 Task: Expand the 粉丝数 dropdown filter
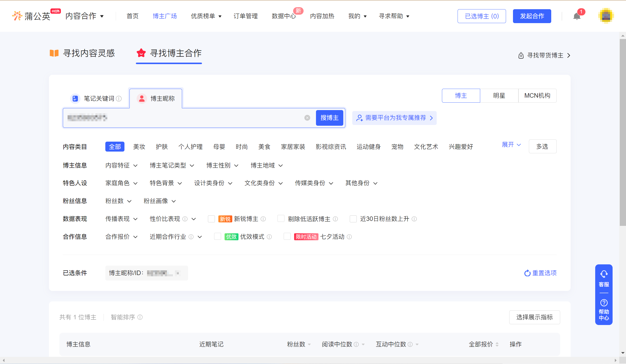pyautogui.click(x=118, y=201)
